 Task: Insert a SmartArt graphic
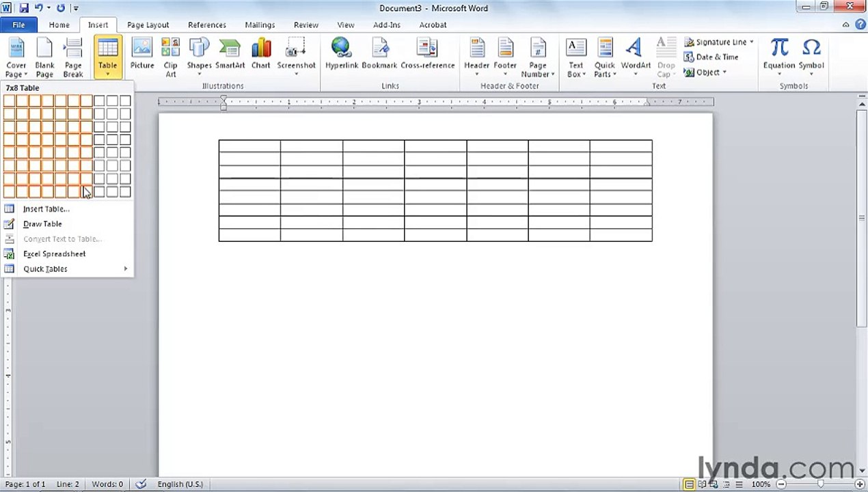(230, 54)
